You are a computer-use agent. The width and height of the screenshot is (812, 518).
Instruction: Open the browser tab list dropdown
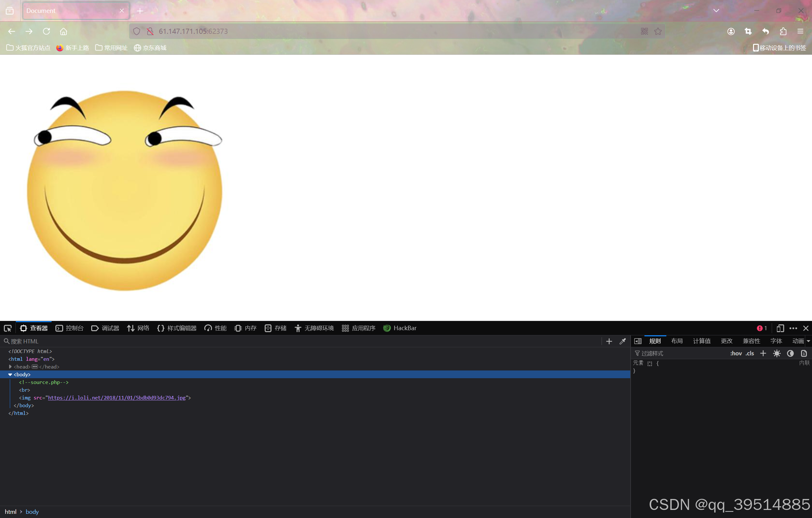click(x=716, y=10)
